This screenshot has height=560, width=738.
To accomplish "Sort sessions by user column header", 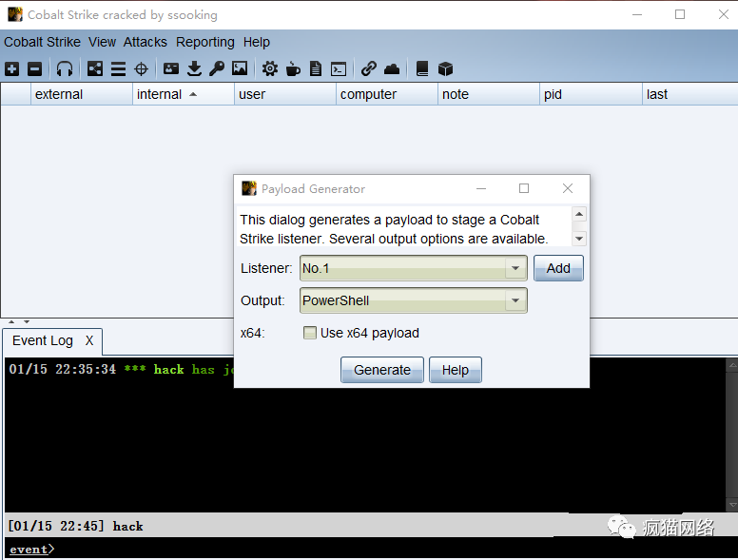I will coord(285,94).
